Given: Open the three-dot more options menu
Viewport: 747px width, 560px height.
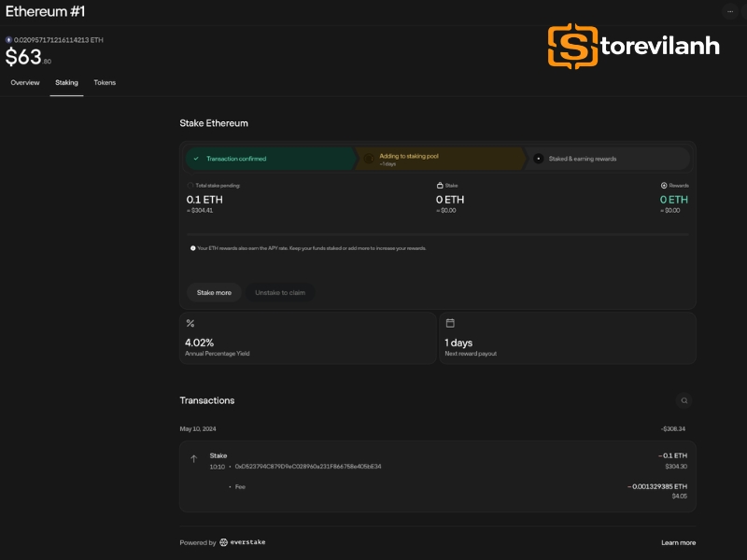Looking at the screenshot, I should [x=730, y=11].
